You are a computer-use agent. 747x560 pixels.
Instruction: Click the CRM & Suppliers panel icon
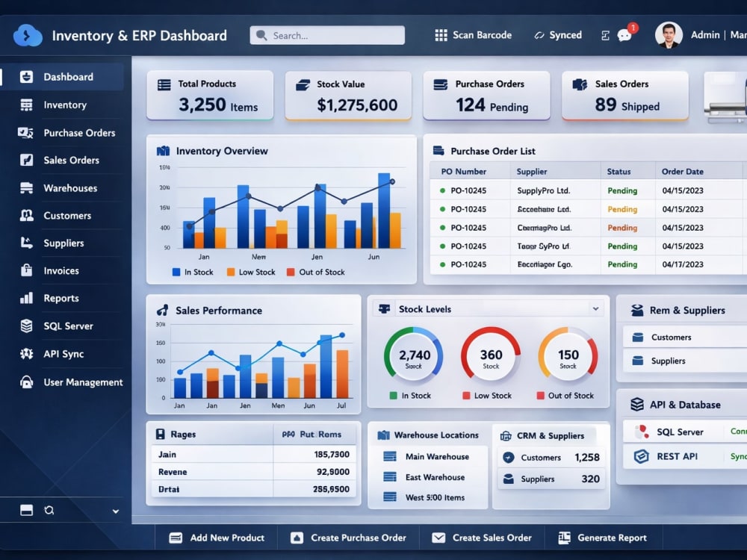[x=506, y=436]
